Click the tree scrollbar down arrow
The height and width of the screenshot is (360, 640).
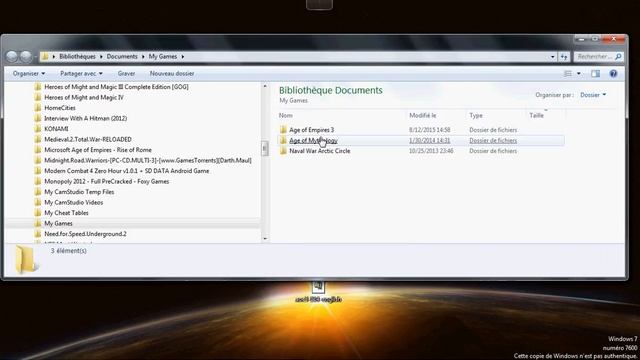click(265, 238)
